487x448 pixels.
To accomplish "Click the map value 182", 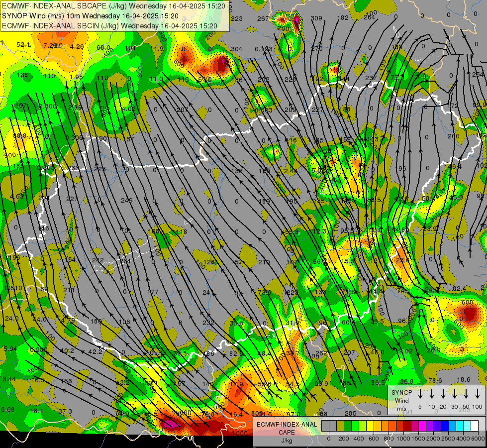I will pyautogui.click(x=343, y=18).
